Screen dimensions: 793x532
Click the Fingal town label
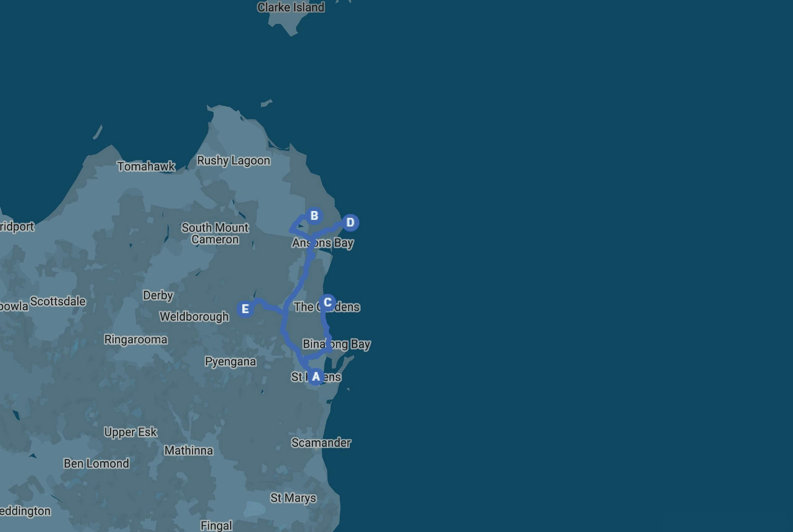click(216, 525)
